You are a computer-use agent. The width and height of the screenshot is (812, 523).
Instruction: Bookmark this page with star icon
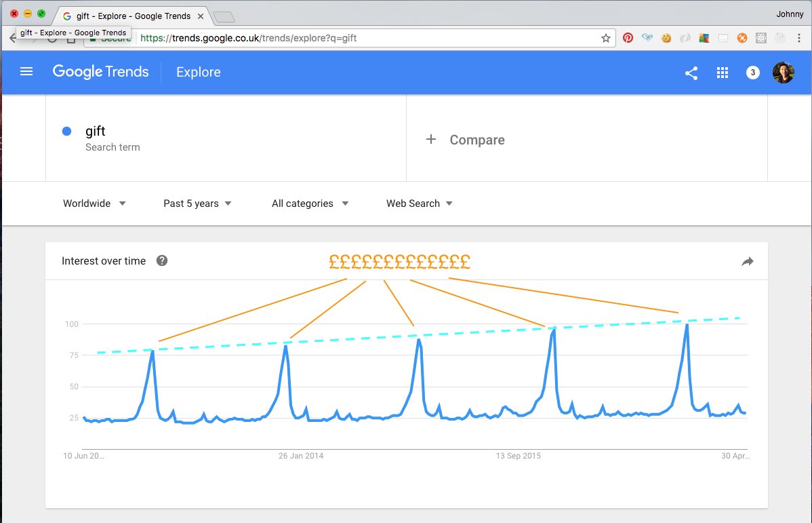click(605, 38)
